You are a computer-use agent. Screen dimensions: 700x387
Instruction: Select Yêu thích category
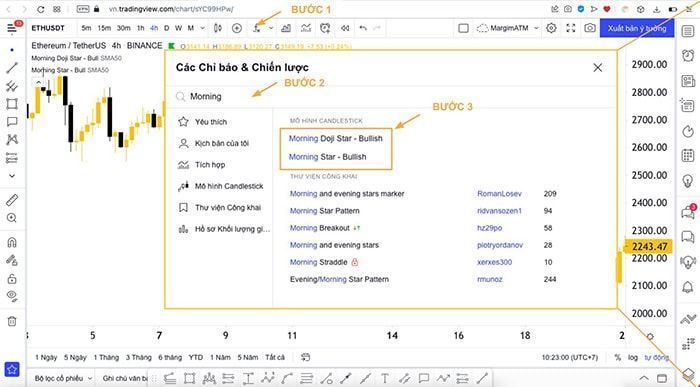(211, 122)
